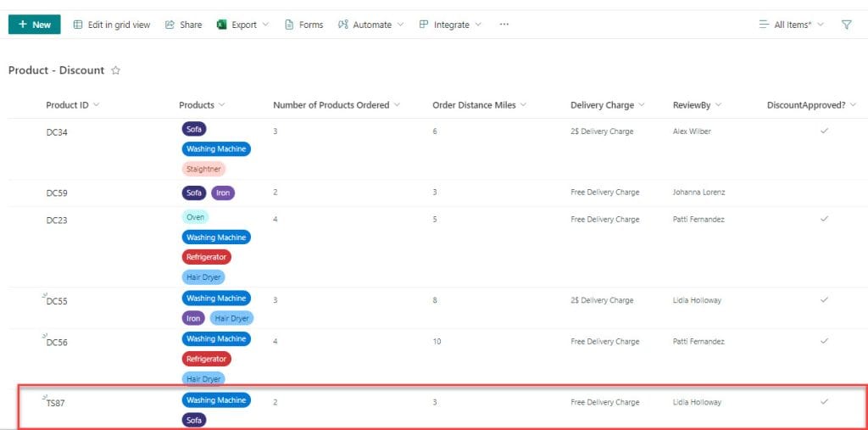
Task: Click the Sofa tag in DC34 row
Action: (194, 129)
